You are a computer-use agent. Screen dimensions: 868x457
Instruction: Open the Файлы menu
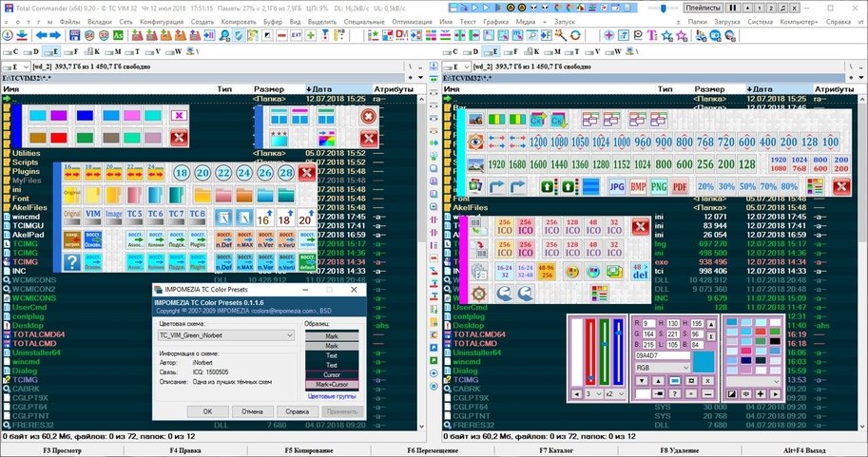(69, 22)
